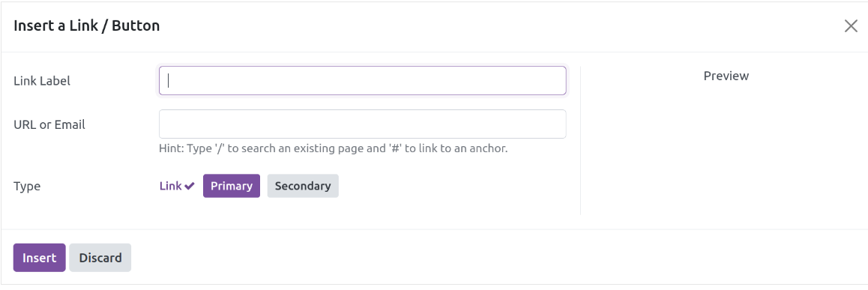Click the blank footer area beside Discard
The image size is (868, 290).
498,258
